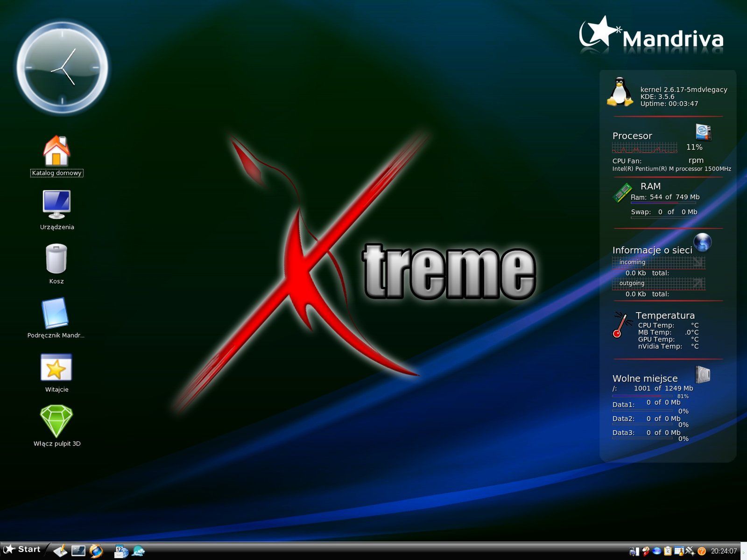Click the Data1: 0 of 0 Mb row
747x560 pixels.
click(x=646, y=403)
